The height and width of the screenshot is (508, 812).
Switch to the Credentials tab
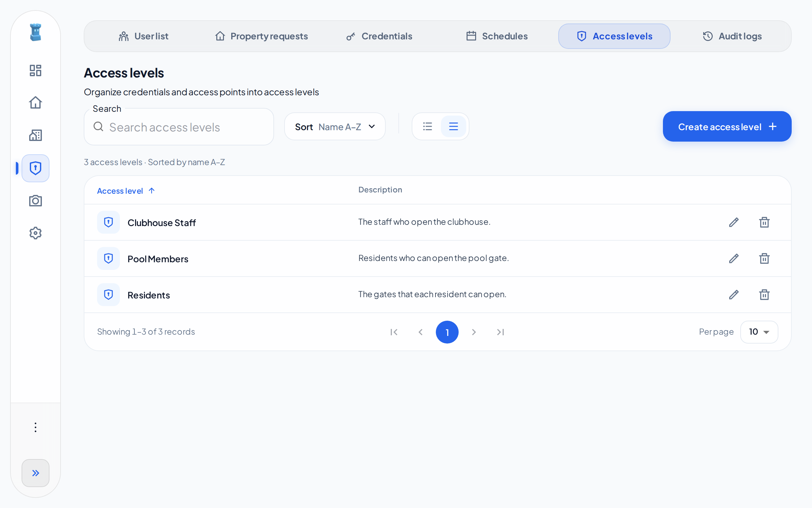(379, 36)
